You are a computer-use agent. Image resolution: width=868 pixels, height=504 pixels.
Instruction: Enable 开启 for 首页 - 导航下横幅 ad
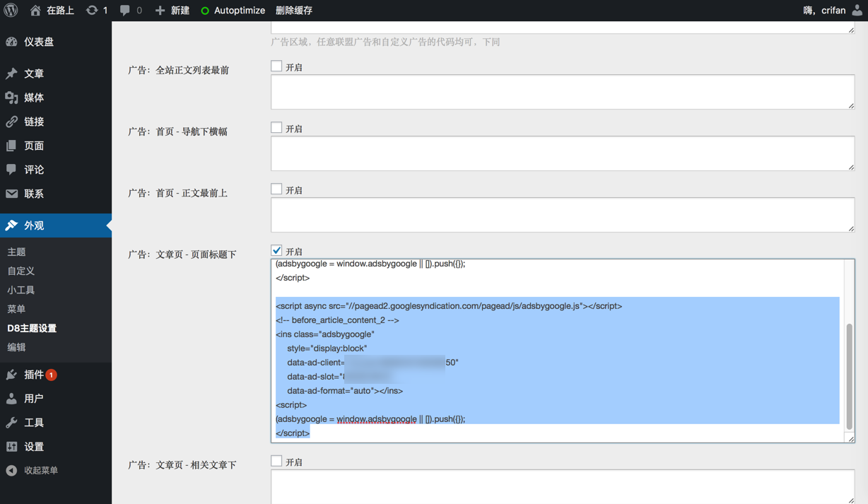(x=276, y=128)
